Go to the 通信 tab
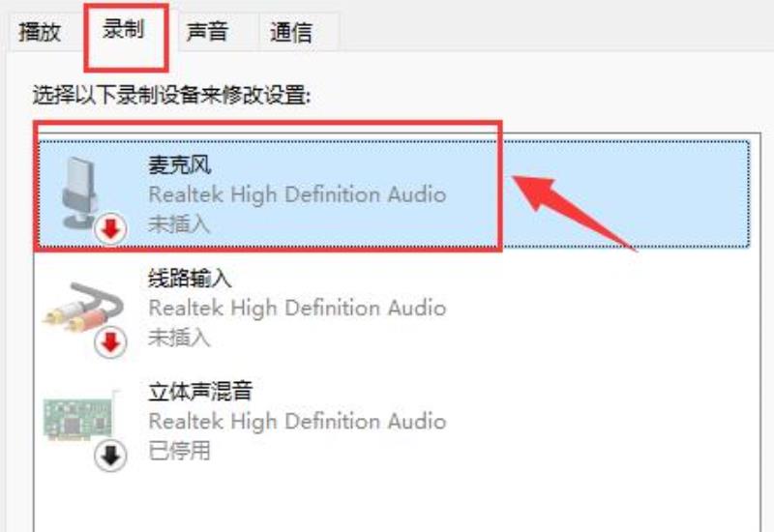The image size is (774, 532). (x=291, y=32)
